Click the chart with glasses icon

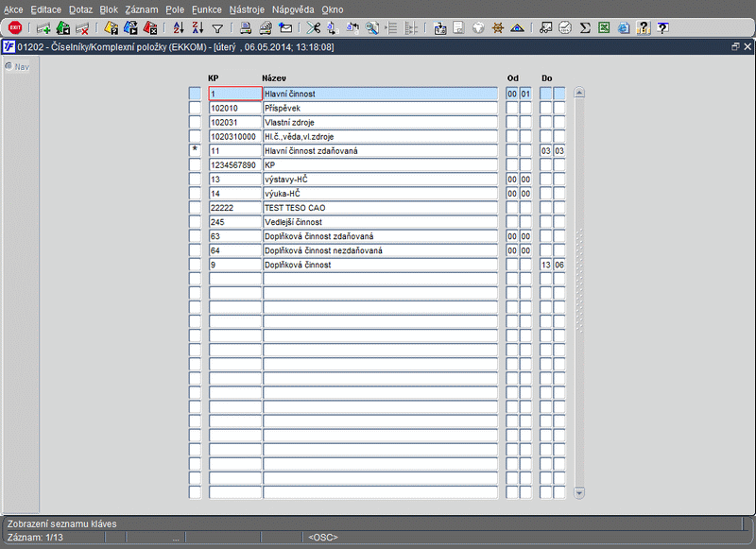tap(545, 28)
